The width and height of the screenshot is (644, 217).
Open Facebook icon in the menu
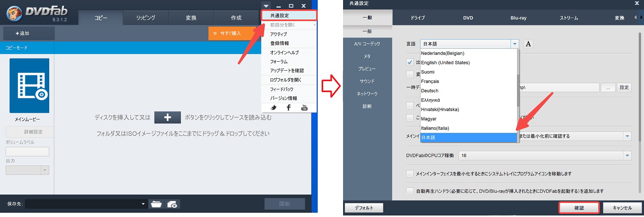[289, 108]
